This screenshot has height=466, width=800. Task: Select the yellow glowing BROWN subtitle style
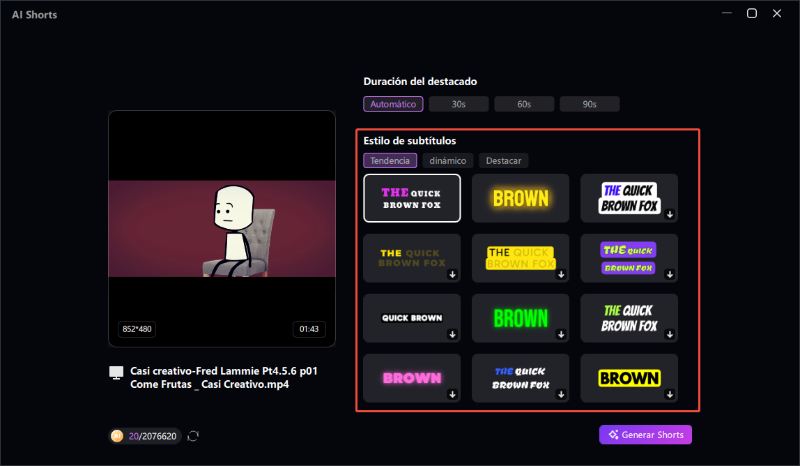coord(520,198)
